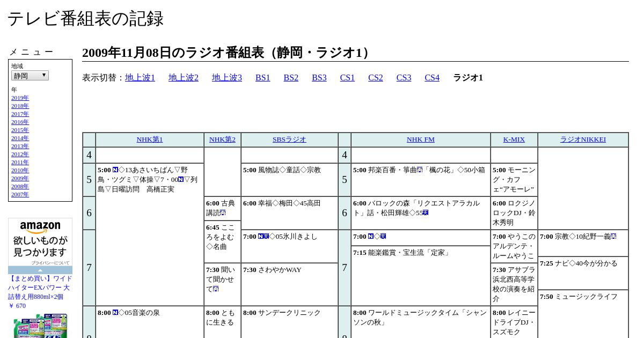Screen dimensions: 644x338
Task: Click the weather 天 icon in バロックの森 program
Action: (x=426, y=213)
